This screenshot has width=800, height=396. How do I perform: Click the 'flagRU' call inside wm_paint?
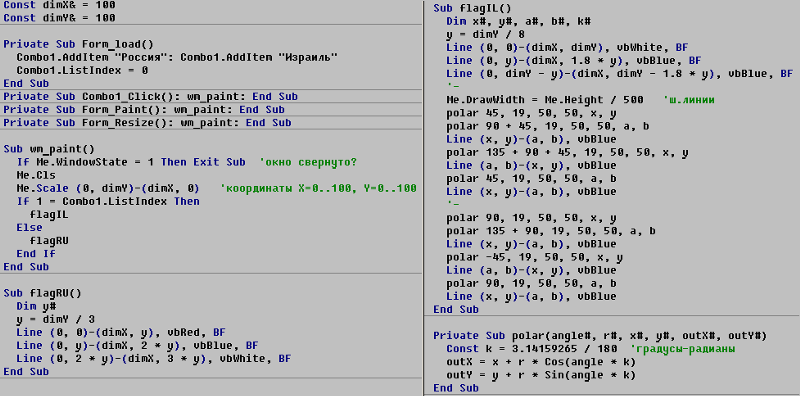click(x=49, y=240)
